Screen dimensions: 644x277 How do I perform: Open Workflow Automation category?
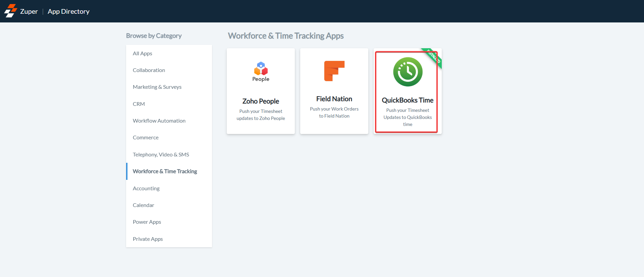click(169, 121)
